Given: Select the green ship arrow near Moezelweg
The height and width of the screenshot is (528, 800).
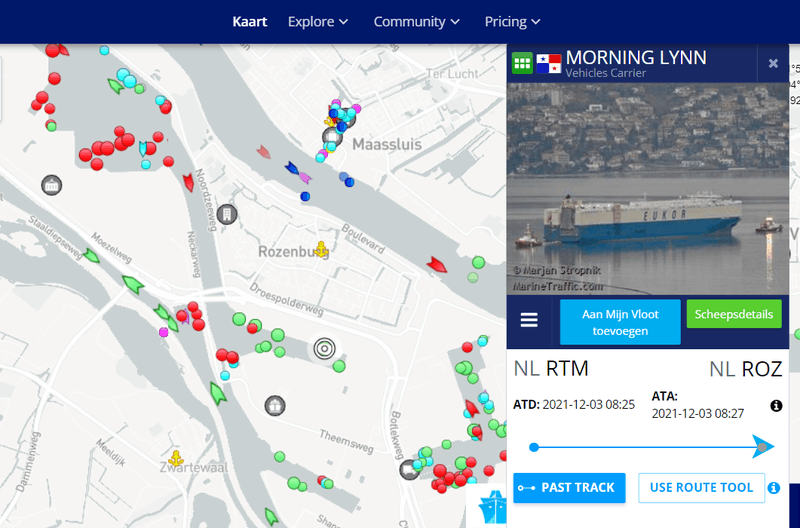Looking at the screenshot, I should [133, 284].
